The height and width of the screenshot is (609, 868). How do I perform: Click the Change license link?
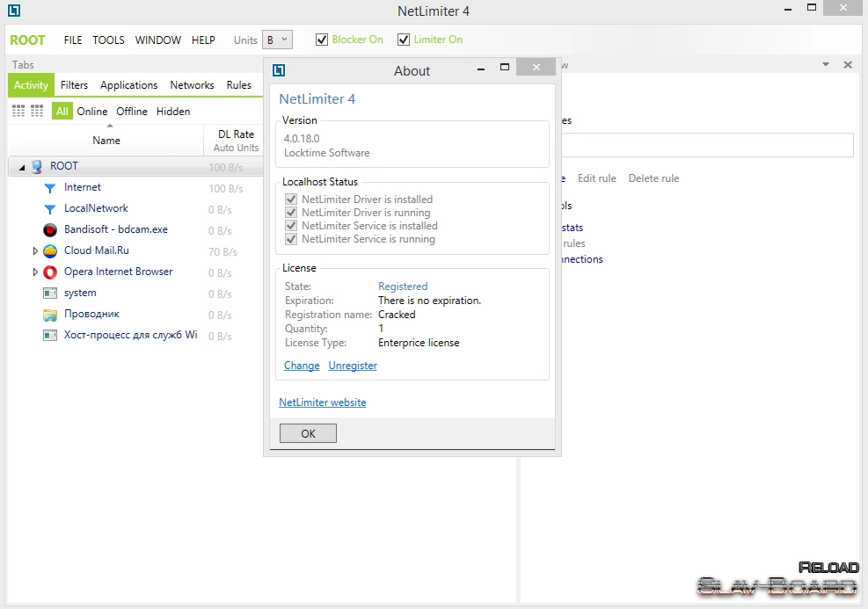pos(302,366)
